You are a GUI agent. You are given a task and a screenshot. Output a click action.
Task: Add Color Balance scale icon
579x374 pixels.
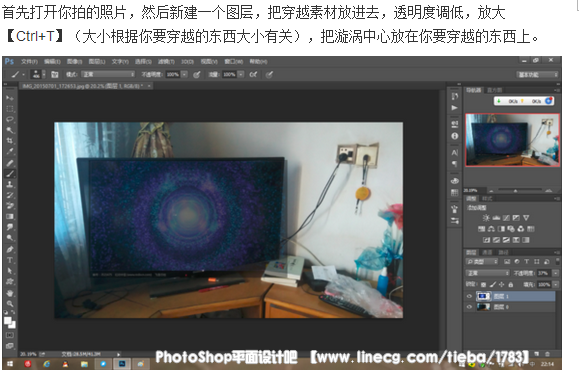(x=491, y=229)
